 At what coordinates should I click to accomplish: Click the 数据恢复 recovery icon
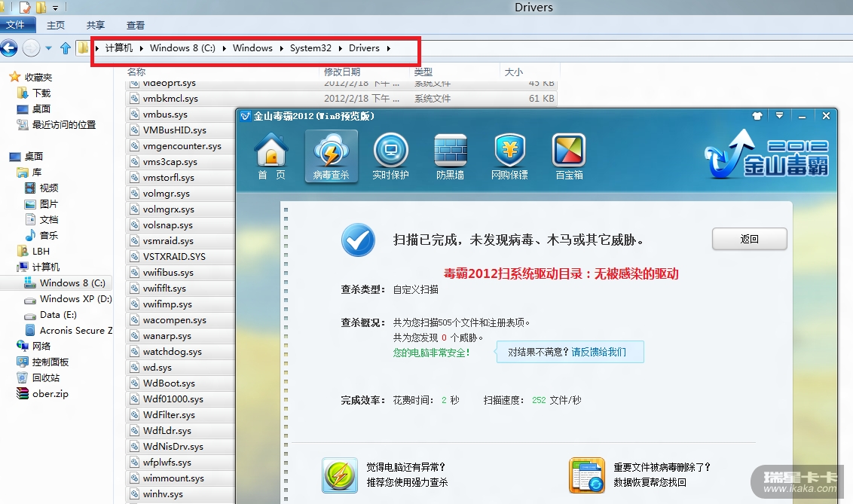click(587, 475)
